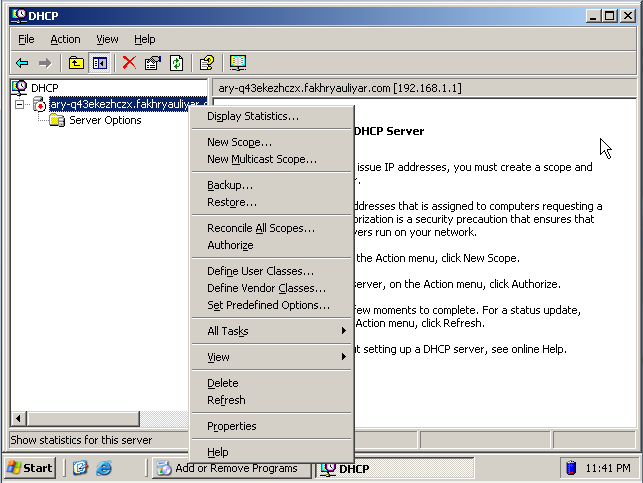Choose Set Predefined Options...
This screenshot has width=643, height=483.
(271, 305)
